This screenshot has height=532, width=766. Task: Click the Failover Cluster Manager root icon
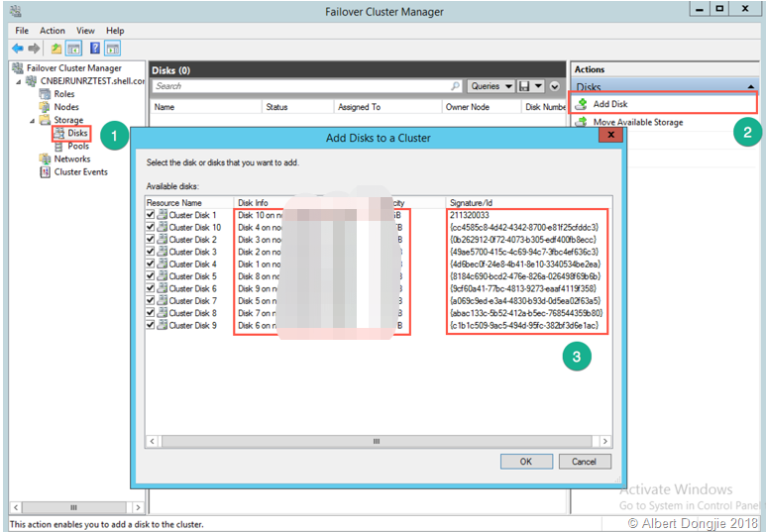pyautogui.click(x=18, y=68)
